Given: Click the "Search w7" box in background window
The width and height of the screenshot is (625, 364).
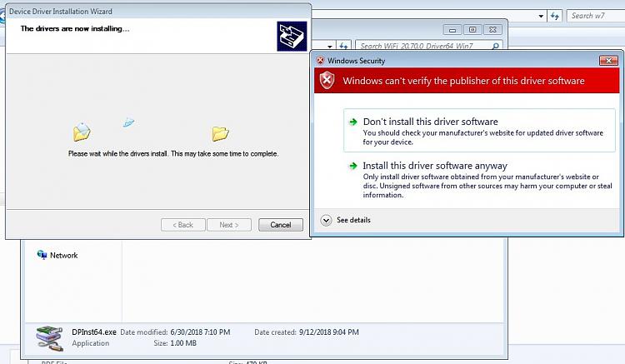Looking at the screenshot, I should 596,16.
